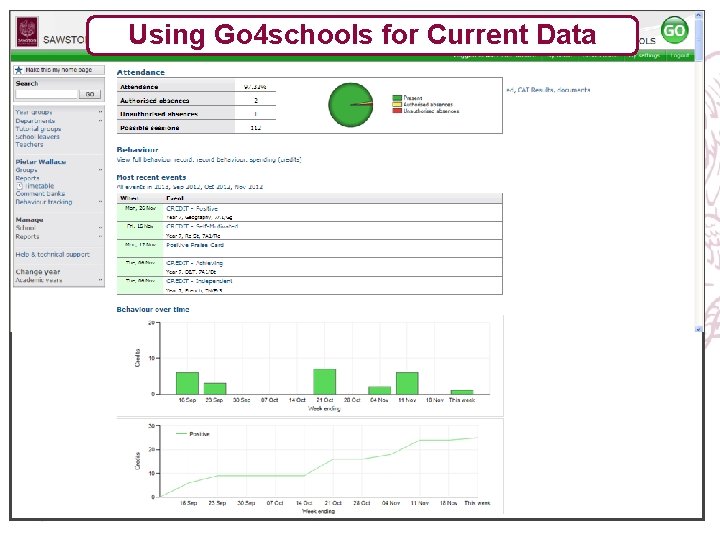Open the Academic years link
This screenshot has width=720, height=540.
39,280
